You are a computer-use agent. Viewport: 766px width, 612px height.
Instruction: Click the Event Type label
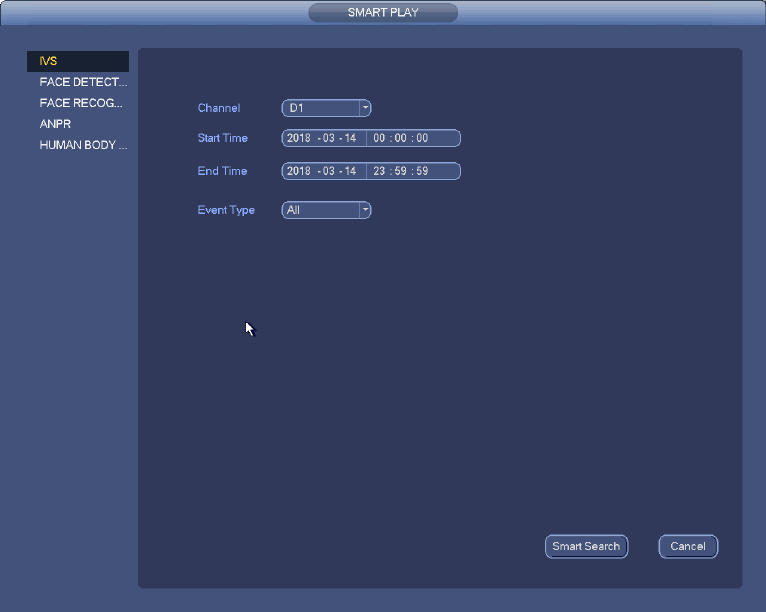click(x=226, y=210)
